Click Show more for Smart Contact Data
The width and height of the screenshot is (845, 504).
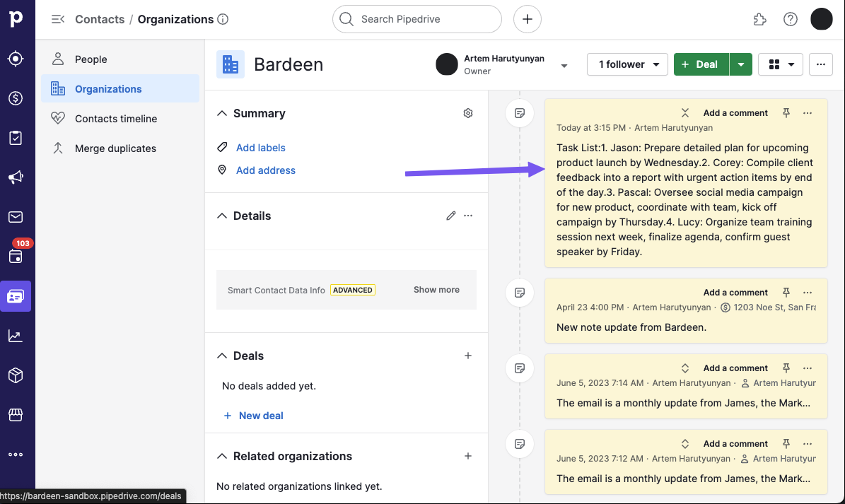tap(436, 290)
